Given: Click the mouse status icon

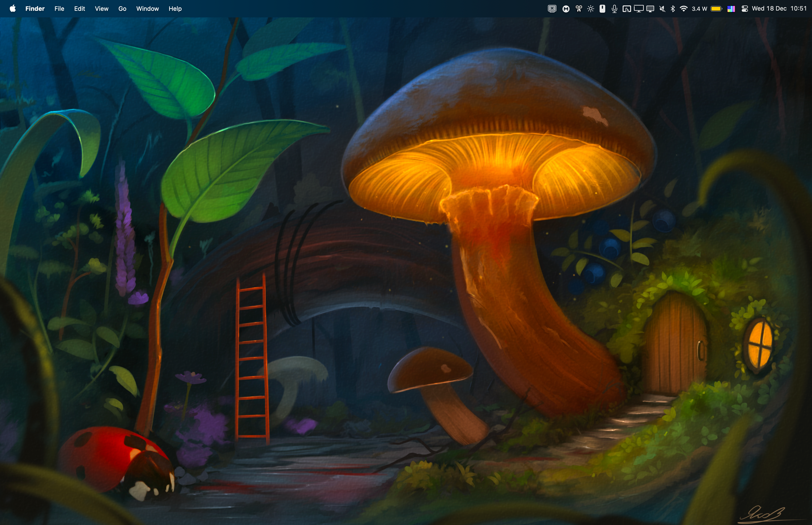Looking at the screenshot, I should [x=602, y=8].
